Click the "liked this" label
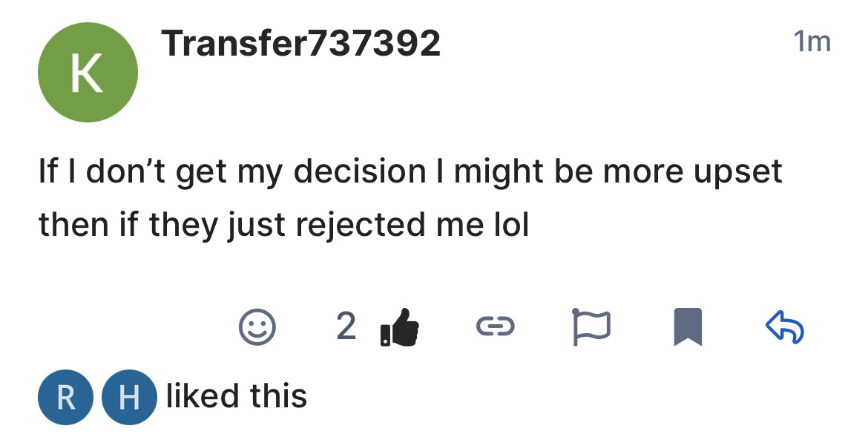This screenshot has width=868, height=440. 236,395
